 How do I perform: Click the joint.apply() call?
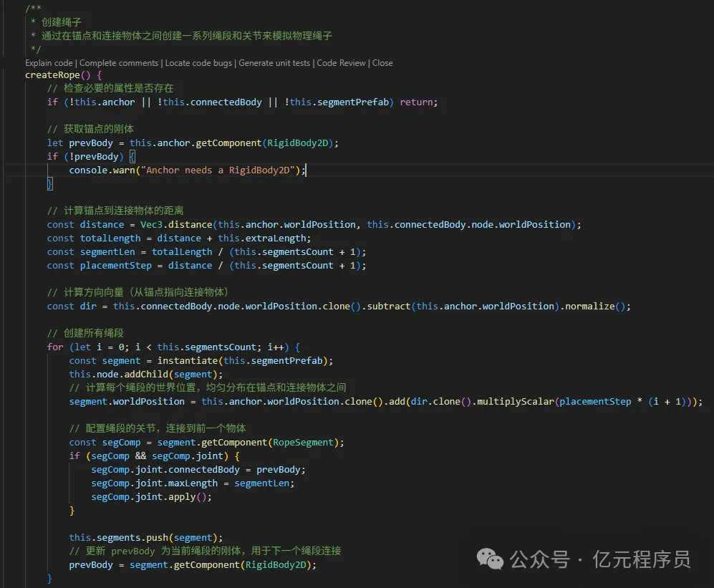[x=173, y=497]
